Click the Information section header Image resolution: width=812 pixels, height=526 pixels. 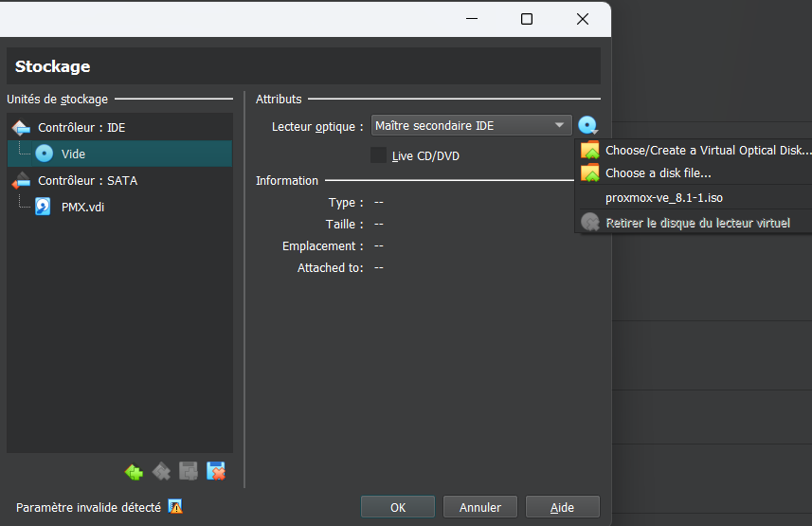point(287,181)
